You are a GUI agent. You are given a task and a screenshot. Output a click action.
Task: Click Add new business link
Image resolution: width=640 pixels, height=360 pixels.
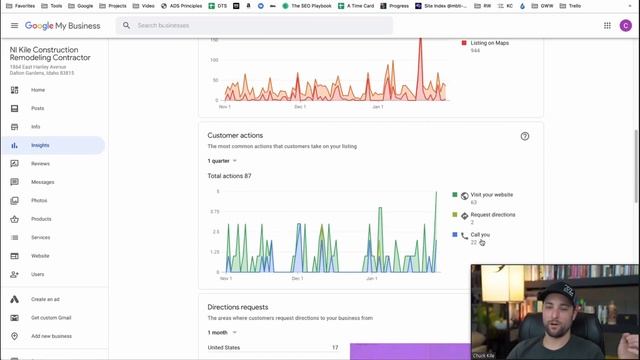click(51, 336)
